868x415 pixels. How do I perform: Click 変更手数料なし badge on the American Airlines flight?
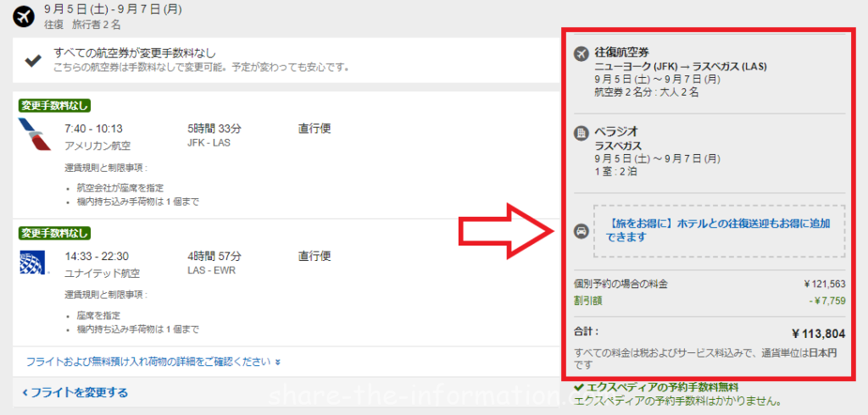pos(54,106)
